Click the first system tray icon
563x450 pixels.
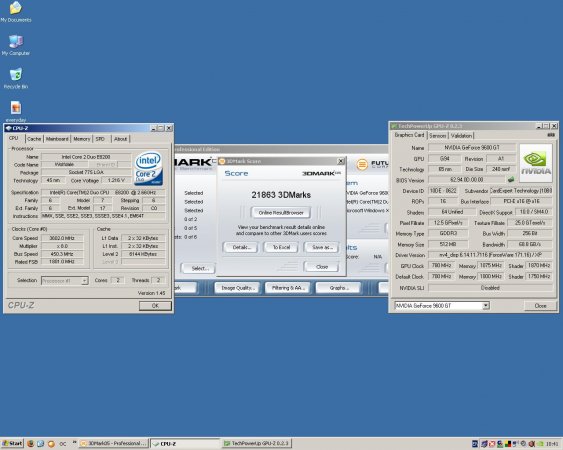coord(475,444)
